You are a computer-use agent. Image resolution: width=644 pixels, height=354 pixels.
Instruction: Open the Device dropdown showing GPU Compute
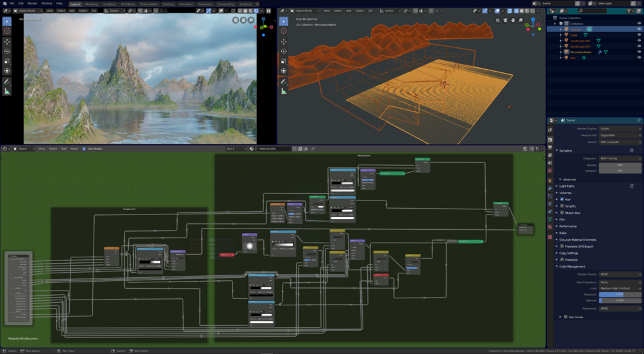tap(620, 142)
